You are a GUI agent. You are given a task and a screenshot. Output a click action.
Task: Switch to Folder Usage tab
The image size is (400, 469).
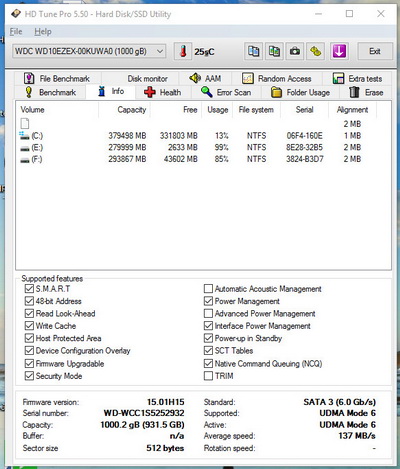tap(300, 92)
